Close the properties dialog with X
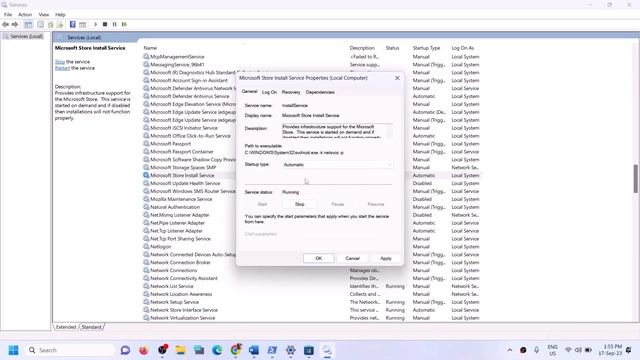This screenshot has width=640, height=360. tap(397, 78)
